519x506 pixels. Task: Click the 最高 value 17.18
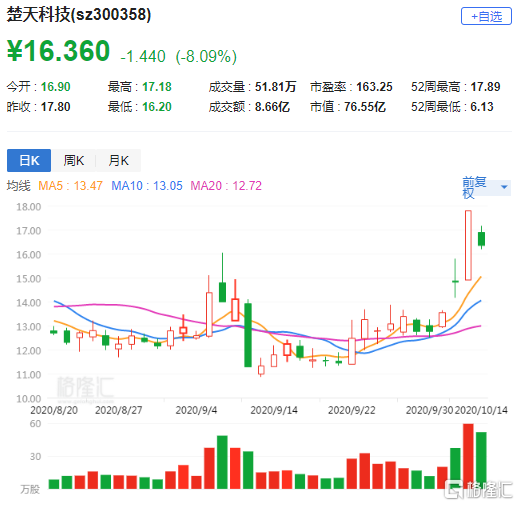coord(157,87)
